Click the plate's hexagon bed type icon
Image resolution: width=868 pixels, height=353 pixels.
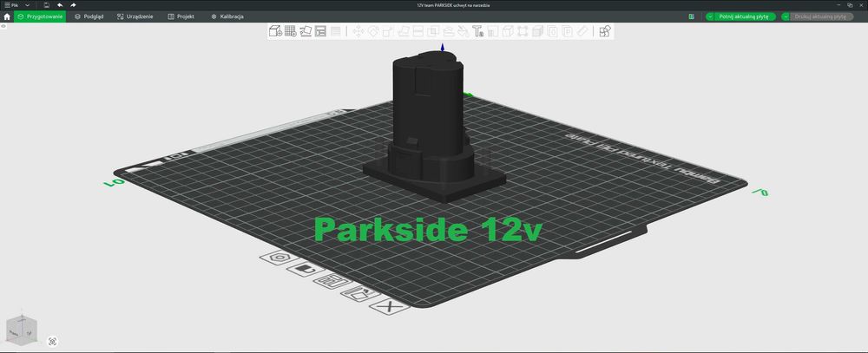pyautogui.click(x=279, y=258)
